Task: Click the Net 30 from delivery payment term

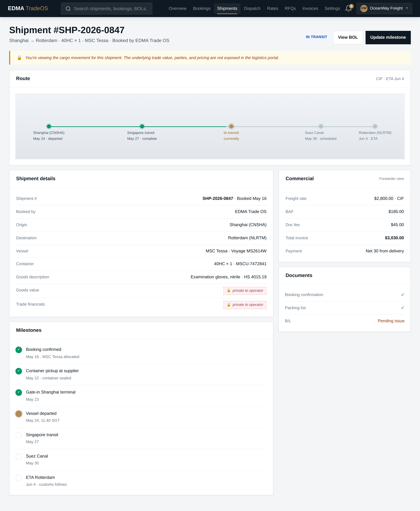Action: tap(384, 251)
